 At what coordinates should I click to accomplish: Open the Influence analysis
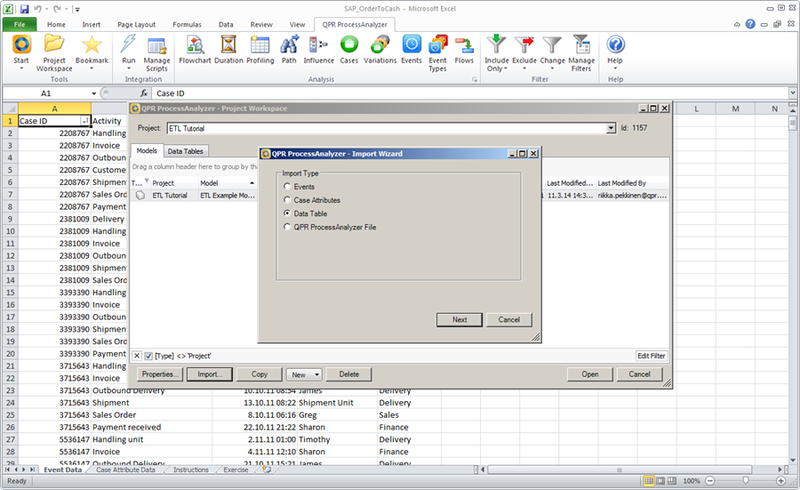coord(319,50)
